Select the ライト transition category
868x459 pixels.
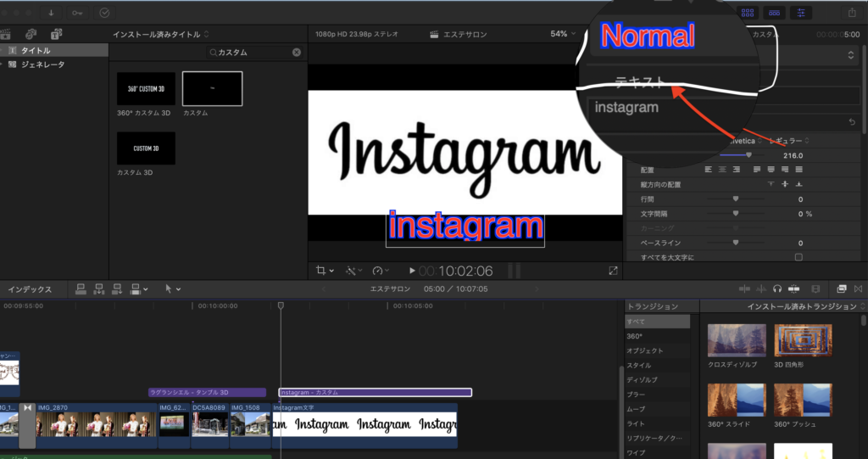click(x=658, y=423)
